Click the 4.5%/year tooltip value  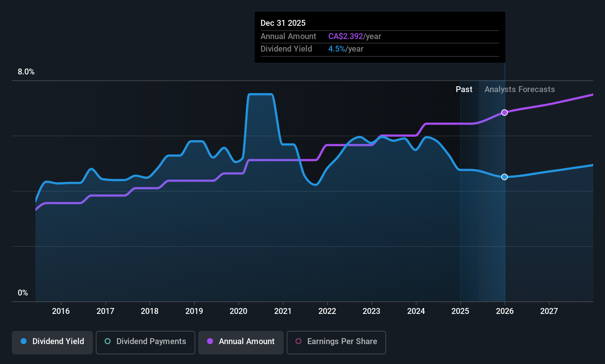point(346,49)
